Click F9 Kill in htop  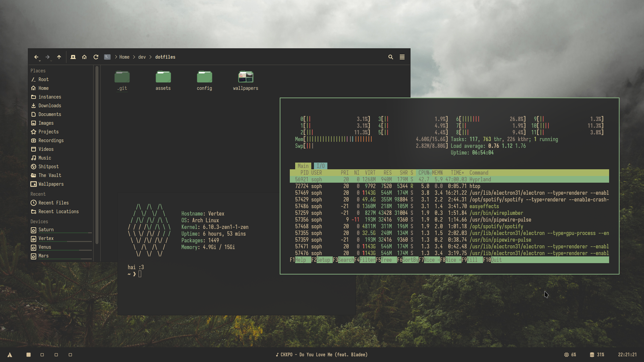pyautogui.click(x=472, y=260)
